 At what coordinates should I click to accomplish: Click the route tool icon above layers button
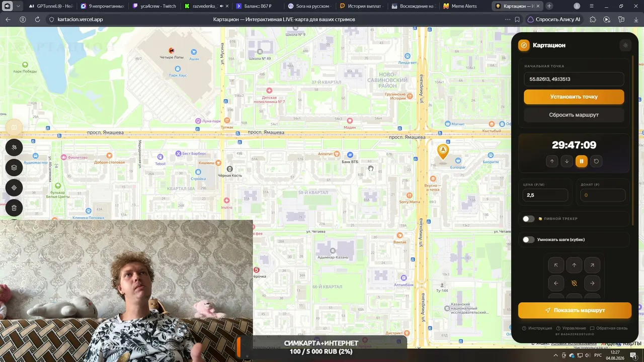pos(14,147)
